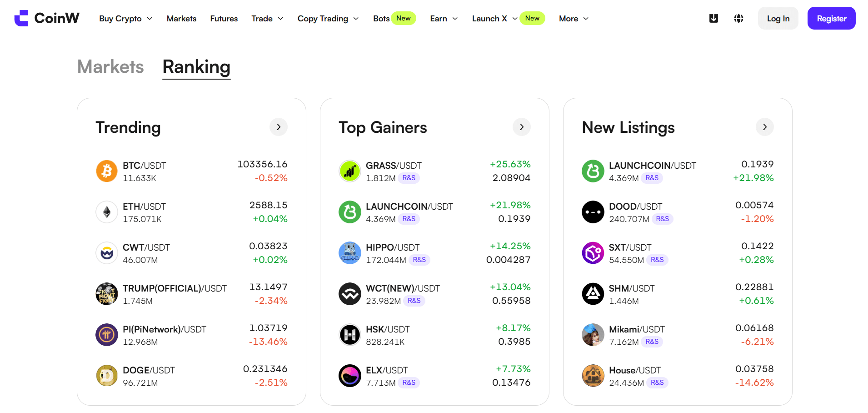This screenshot has height=413, width=868.
Task: Click the TRUMP(OFFICIAL) coin icon
Action: coord(107,294)
